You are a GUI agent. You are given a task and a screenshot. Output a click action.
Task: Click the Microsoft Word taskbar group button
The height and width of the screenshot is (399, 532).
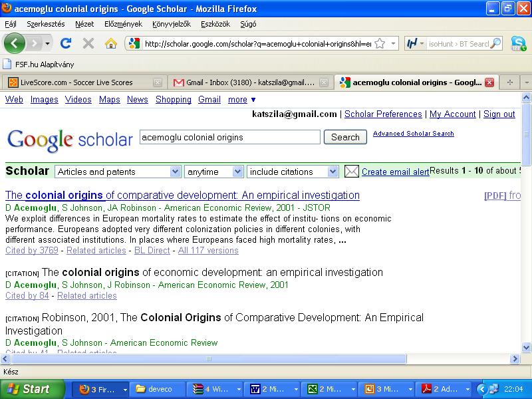tap(273, 389)
